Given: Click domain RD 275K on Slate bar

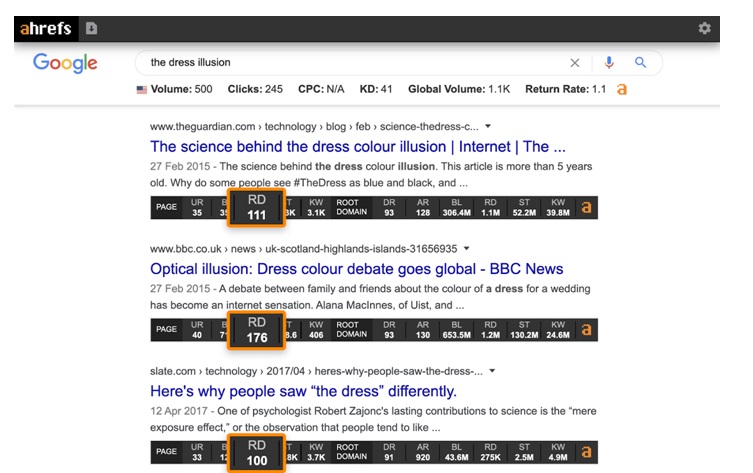Looking at the screenshot, I should pos(490,452).
